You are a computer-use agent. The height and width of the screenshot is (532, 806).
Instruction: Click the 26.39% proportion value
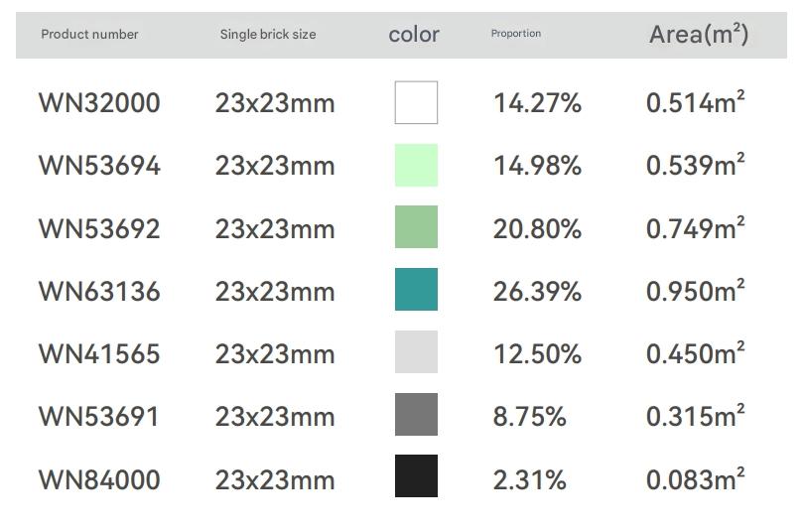537,292
